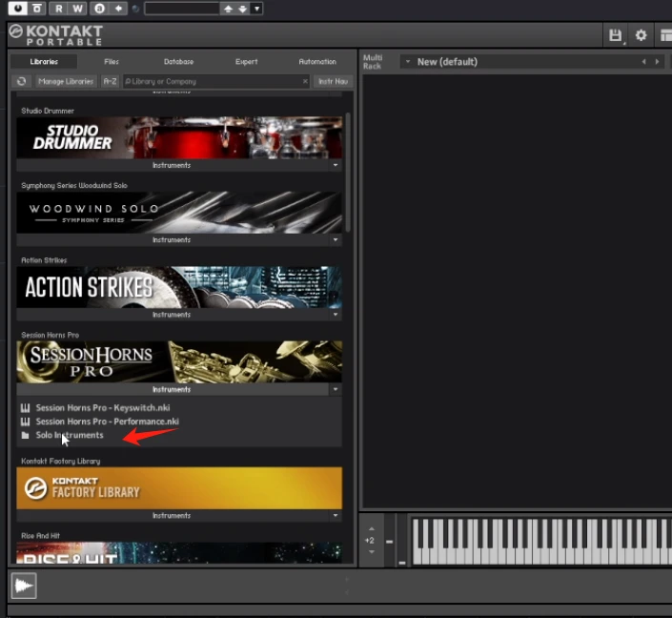The width and height of the screenshot is (672, 618).
Task: Click instrument icon beside Performance.nki
Action: [x=26, y=422]
